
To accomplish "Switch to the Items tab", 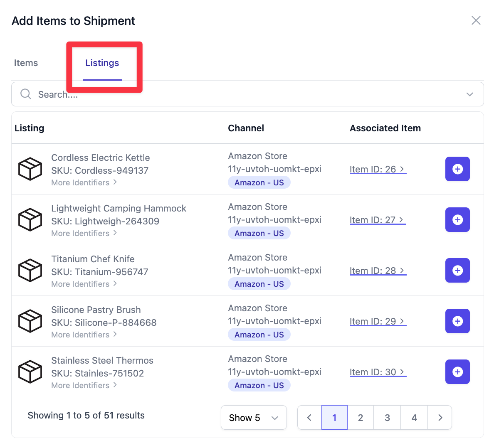I will [x=26, y=63].
